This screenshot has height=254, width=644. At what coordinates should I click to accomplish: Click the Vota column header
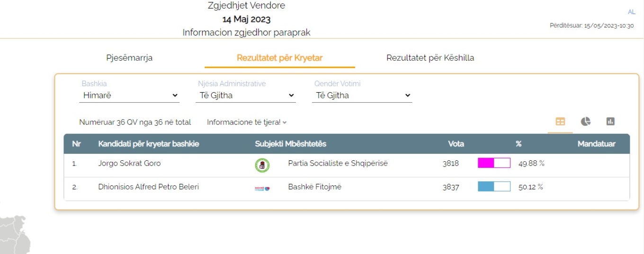(456, 144)
